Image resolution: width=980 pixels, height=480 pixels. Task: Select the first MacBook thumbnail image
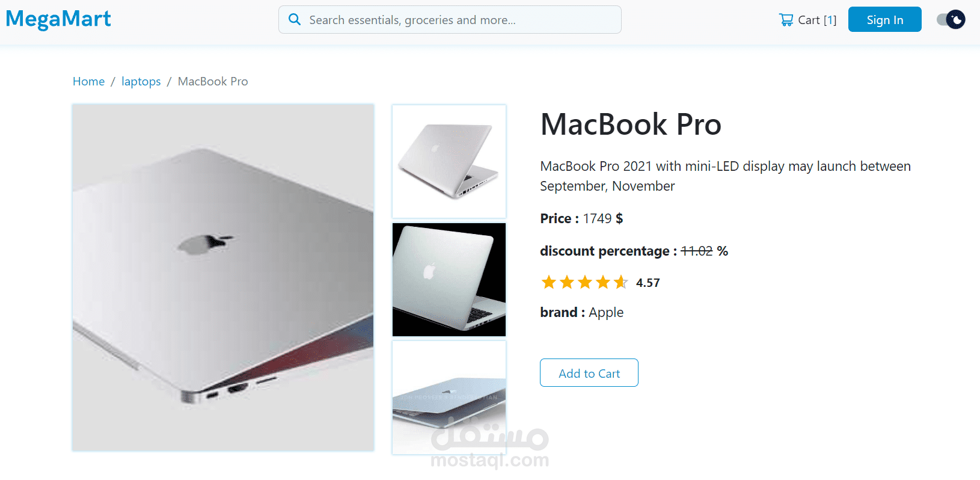pos(449,161)
